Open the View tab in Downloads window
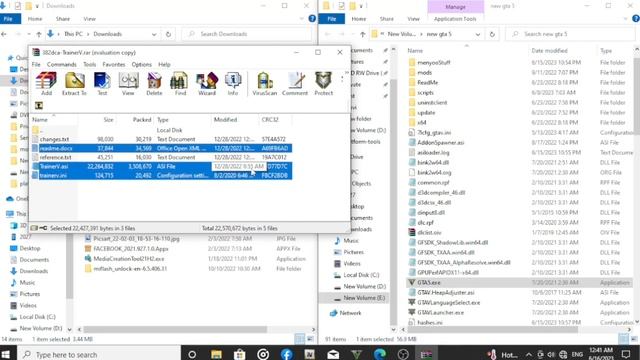640x360 pixels. (x=89, y=19)
